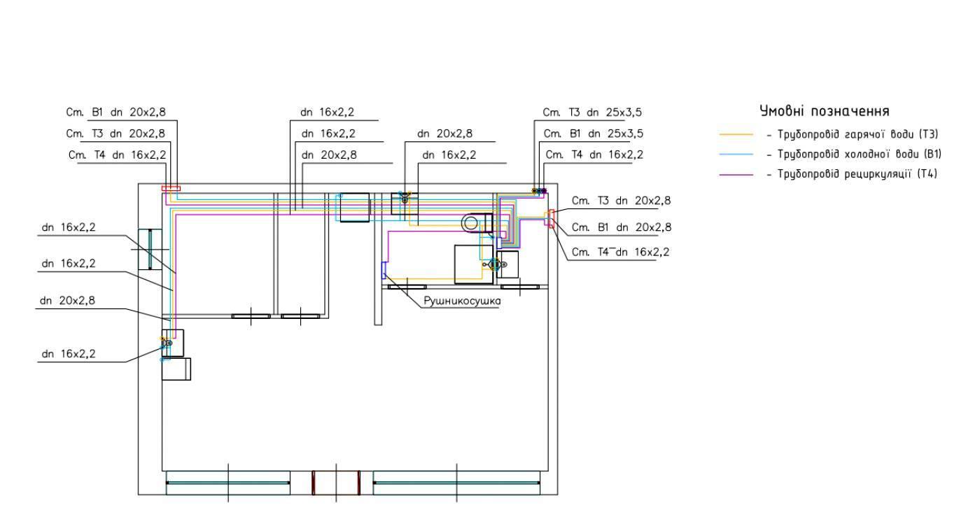
Task: Select the blue towel dryer symbol
Action: 384,269
